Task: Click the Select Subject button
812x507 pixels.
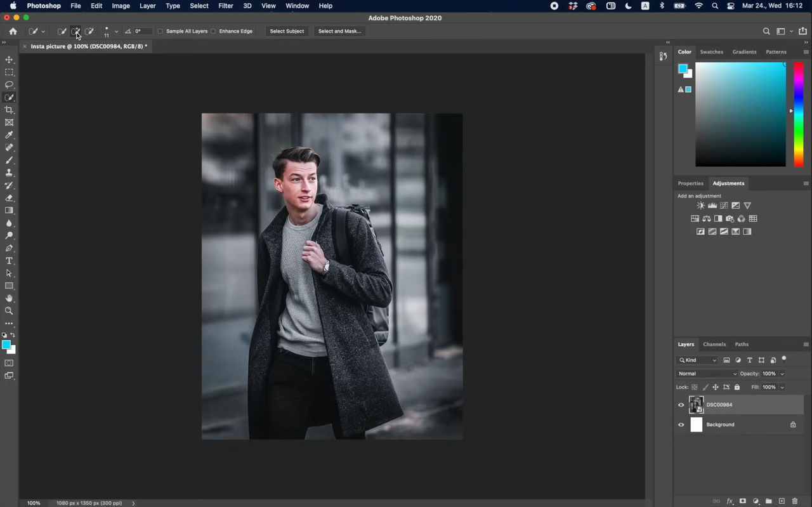Action: coord(287,31)
